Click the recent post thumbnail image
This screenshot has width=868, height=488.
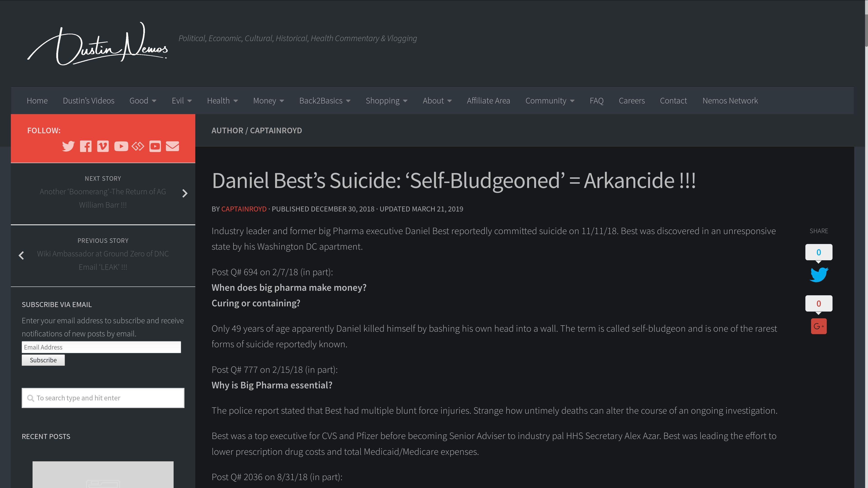103,474
